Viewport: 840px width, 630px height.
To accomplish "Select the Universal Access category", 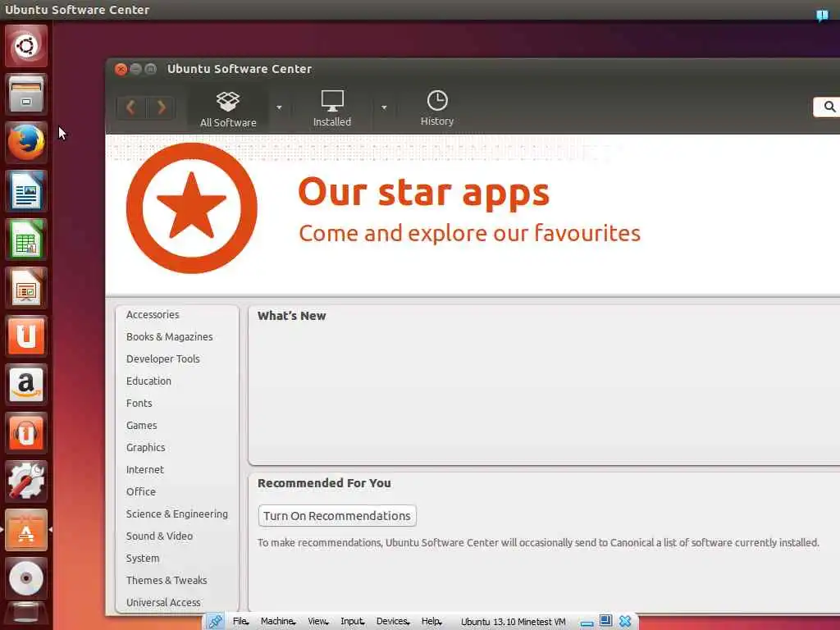I will [x=163, y=602].
